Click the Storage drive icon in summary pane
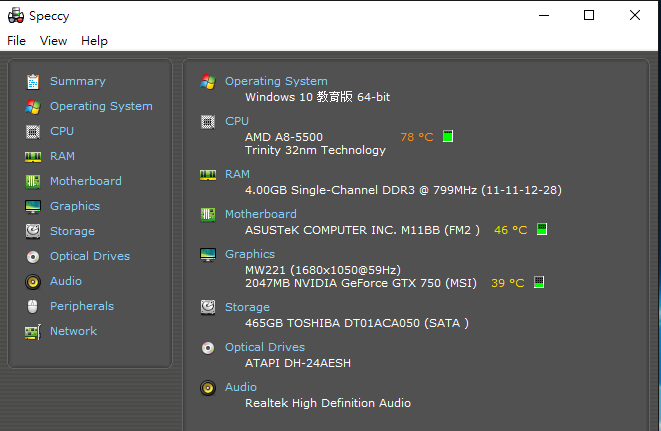661x431 pixels. point(208,307)
